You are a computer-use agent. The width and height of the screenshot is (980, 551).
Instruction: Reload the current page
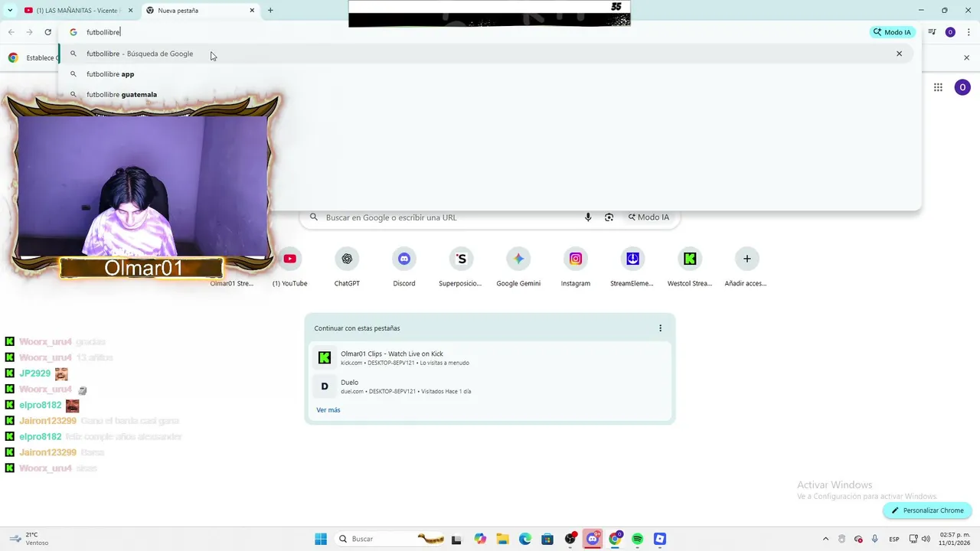47,32
